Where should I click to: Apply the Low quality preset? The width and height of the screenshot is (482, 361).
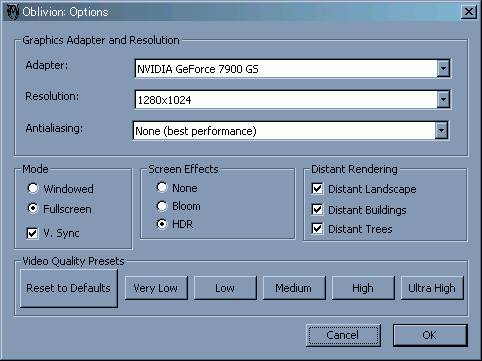tap(225, 288)
